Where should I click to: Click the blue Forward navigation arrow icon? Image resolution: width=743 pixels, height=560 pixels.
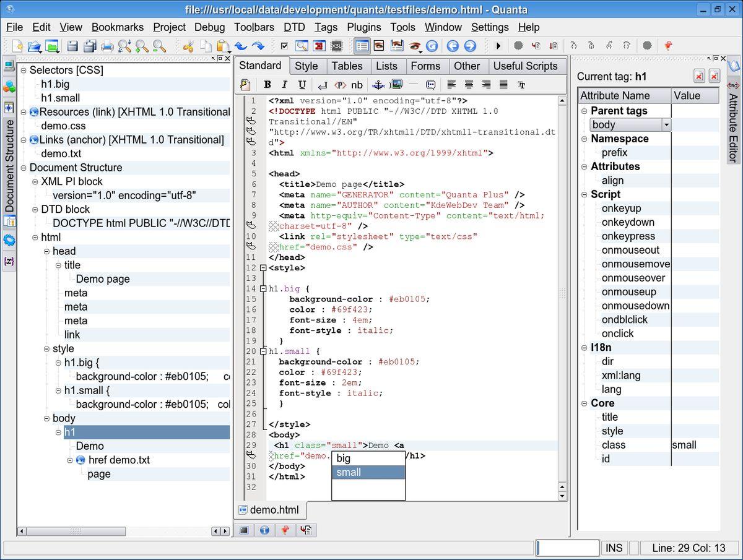tap(470, 46)
